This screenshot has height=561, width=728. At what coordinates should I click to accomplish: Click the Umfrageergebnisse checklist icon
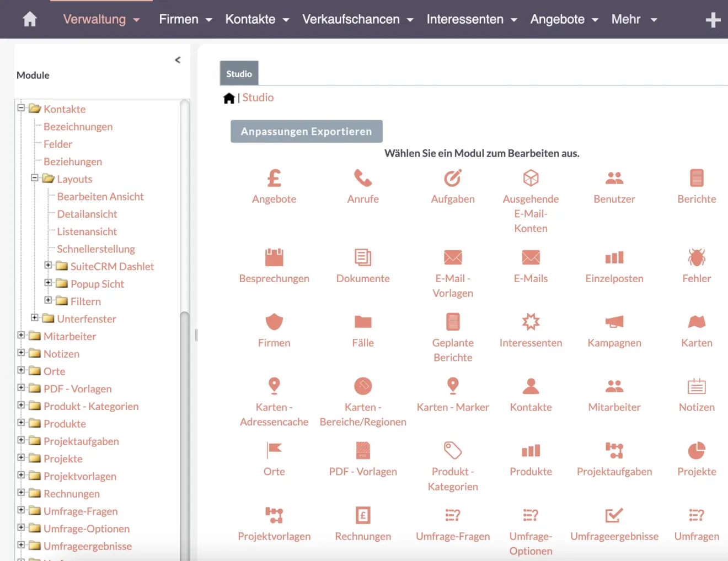614,515
